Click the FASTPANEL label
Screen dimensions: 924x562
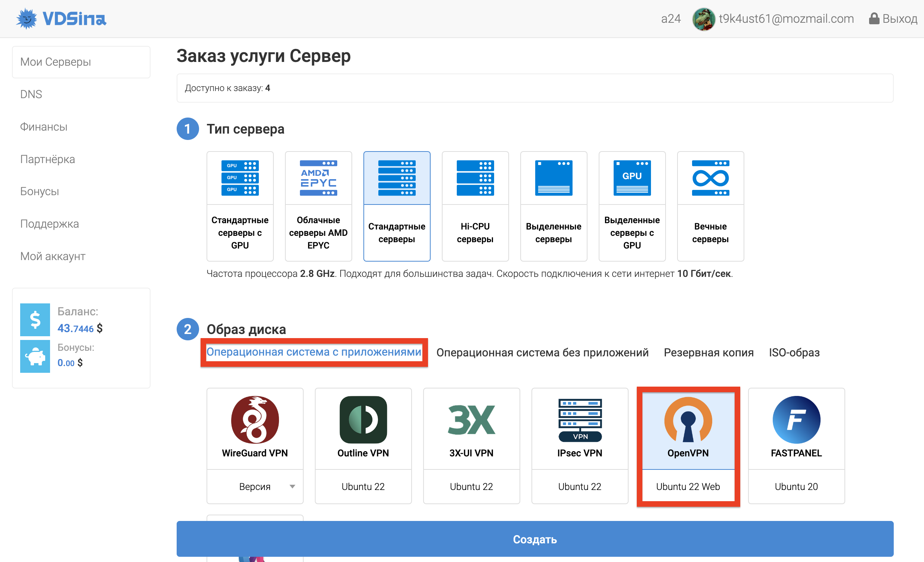(796, 453)
